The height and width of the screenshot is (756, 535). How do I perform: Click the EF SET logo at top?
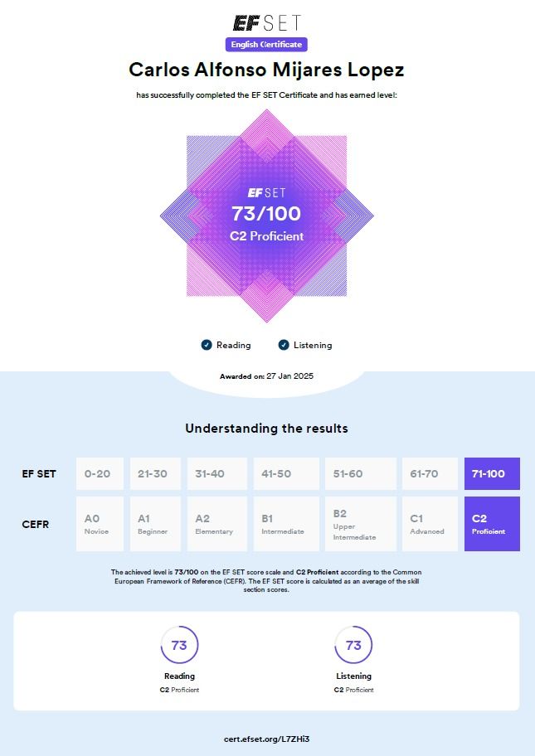pos(267,22)
